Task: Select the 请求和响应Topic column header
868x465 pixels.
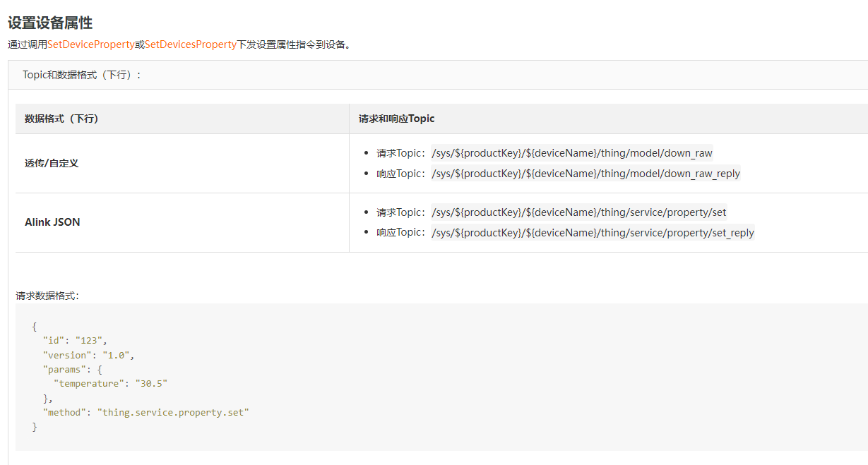Action: (396, 119)
